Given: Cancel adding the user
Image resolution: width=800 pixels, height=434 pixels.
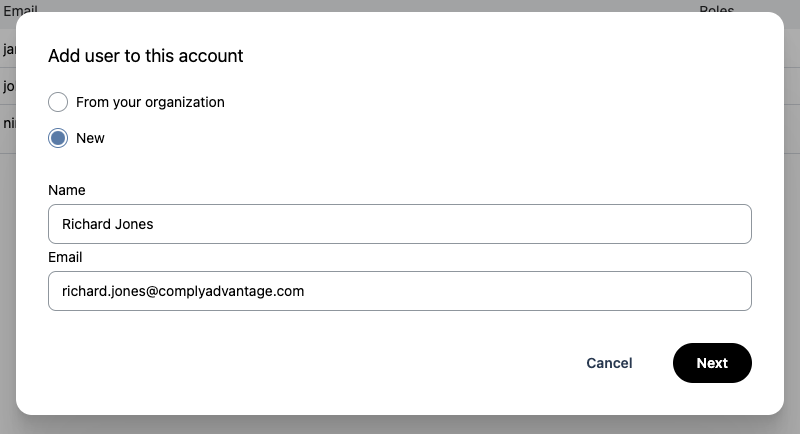Looking at the screenshot, I should (x=609, y=363).
